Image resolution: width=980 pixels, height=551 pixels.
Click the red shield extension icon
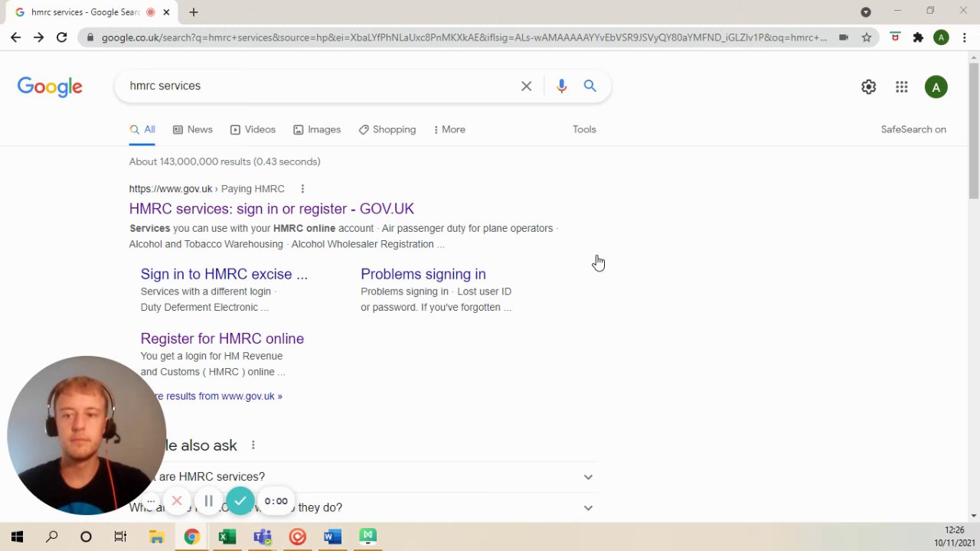click(x=895, y=37)
